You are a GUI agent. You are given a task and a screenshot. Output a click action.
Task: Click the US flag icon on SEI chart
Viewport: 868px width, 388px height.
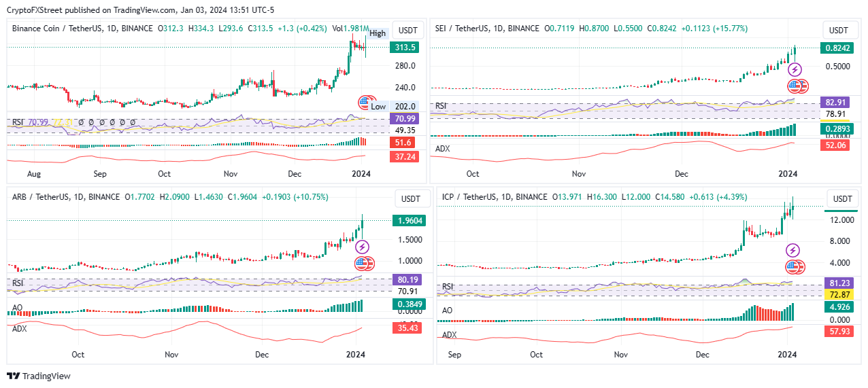797,86
